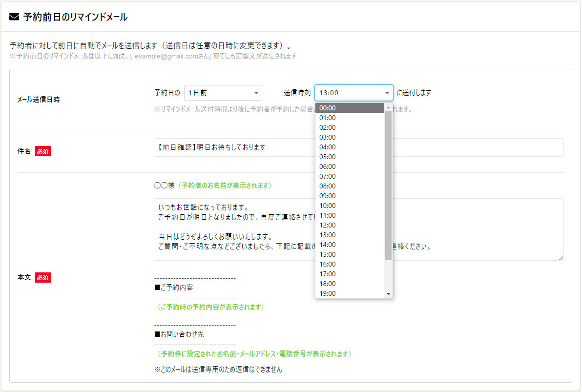Choose 13:00 in the time list
Image resolution: width=582 pixels, height=392 pixels.
pos(350,235)
